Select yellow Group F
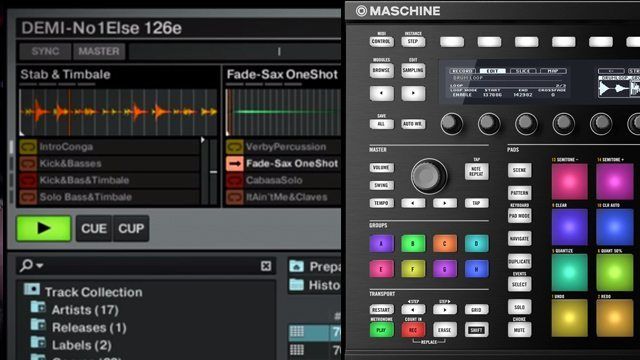 click(413, 269)
